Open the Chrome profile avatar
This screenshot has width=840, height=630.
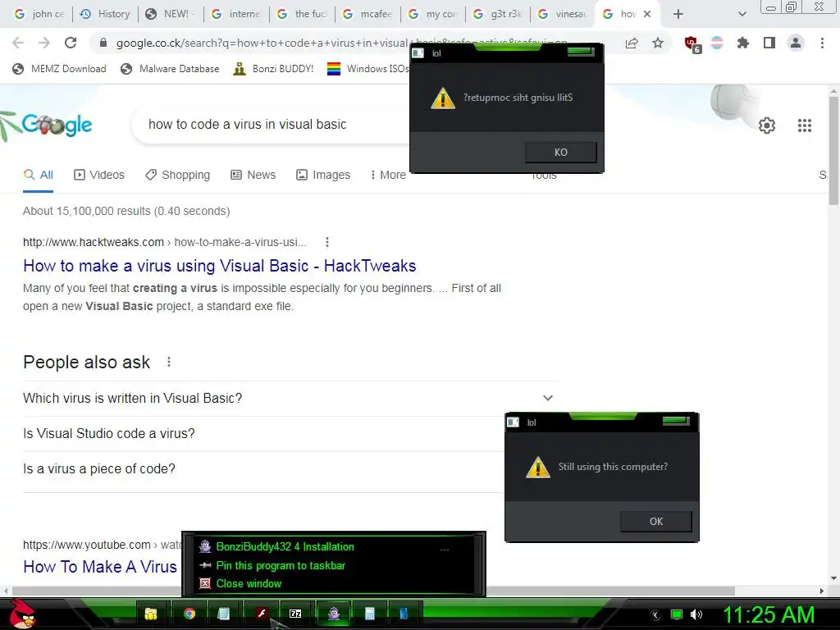[x=796, y=43]
